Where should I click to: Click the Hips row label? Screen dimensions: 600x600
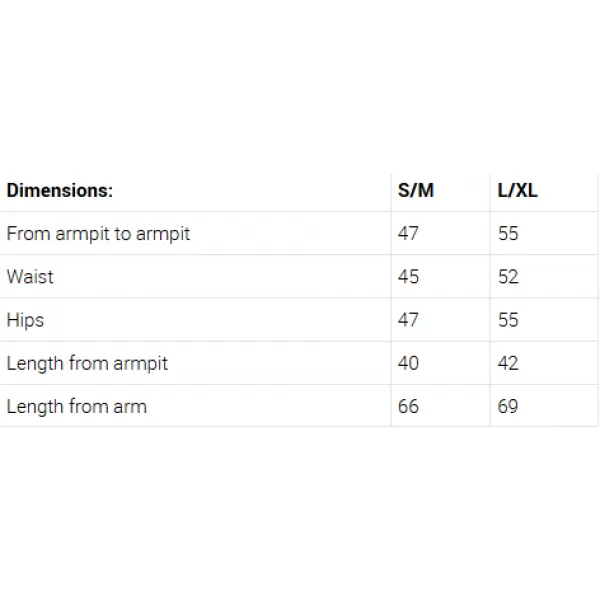point(25,320)
